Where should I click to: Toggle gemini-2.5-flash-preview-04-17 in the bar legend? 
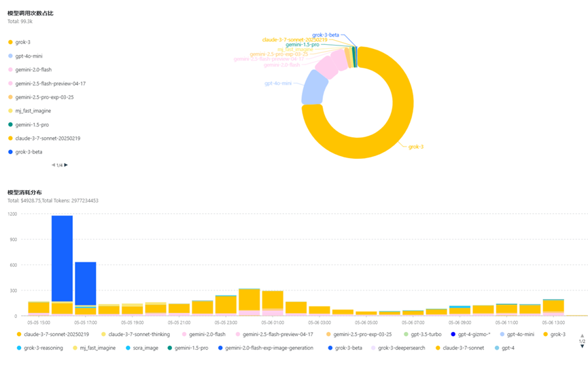coord(274,334)
